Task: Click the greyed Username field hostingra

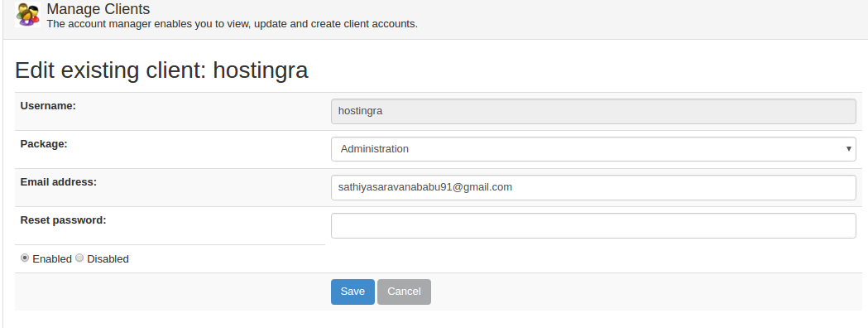Action: pos(593,111)
